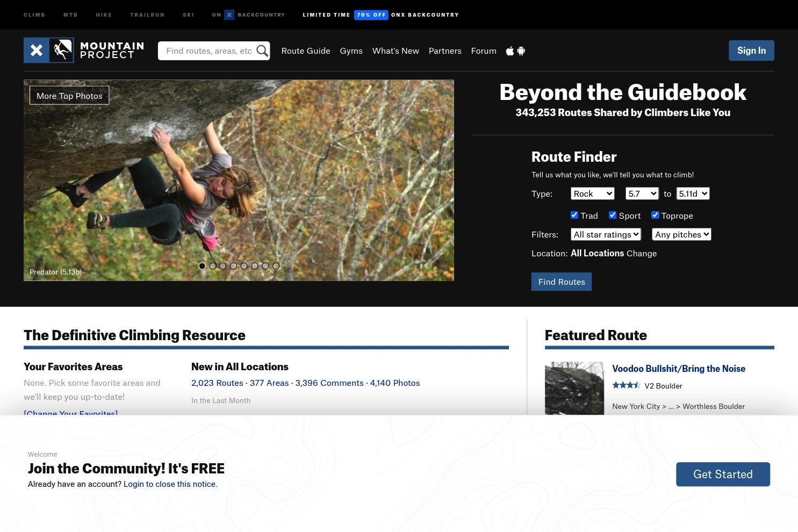Select the last carousel dot
798x532 pixels.
(276, 266)
